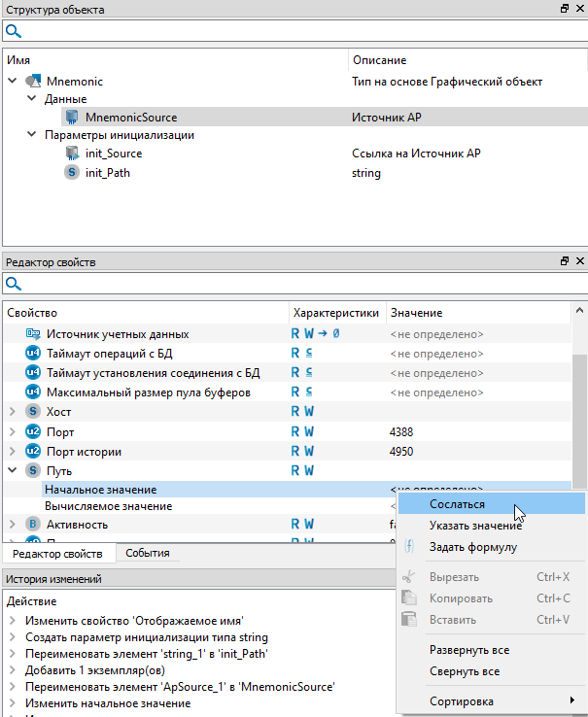Click the u4 icon of Таймаут операций с БД
The height and width of the screenshot is (717, 588).
pos(33,353)
